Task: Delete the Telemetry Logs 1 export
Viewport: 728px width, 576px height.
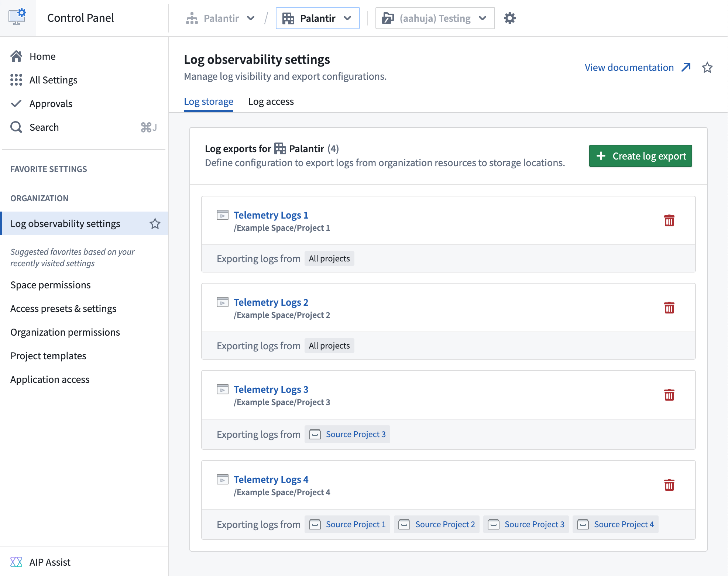Action: 669,220
